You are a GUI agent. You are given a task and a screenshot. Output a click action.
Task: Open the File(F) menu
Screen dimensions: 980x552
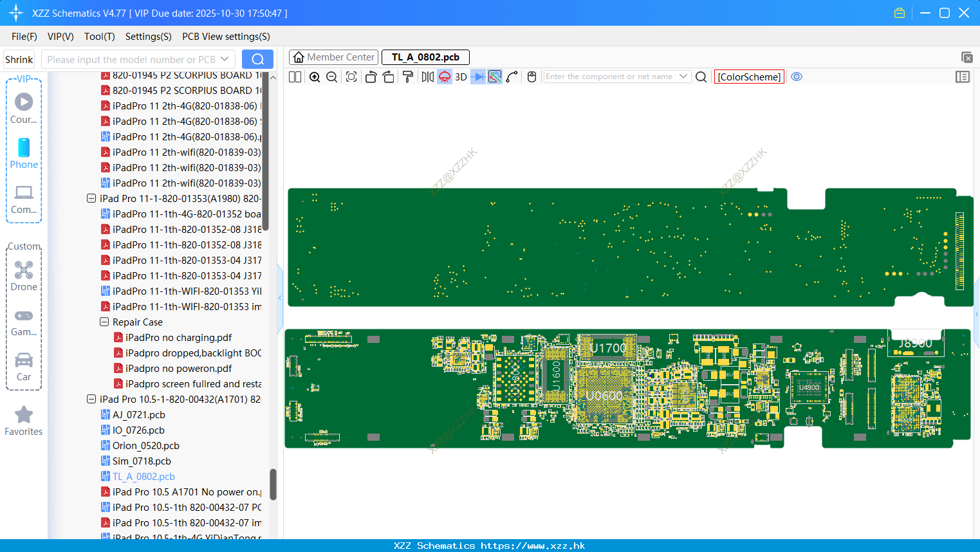[24, 37]
